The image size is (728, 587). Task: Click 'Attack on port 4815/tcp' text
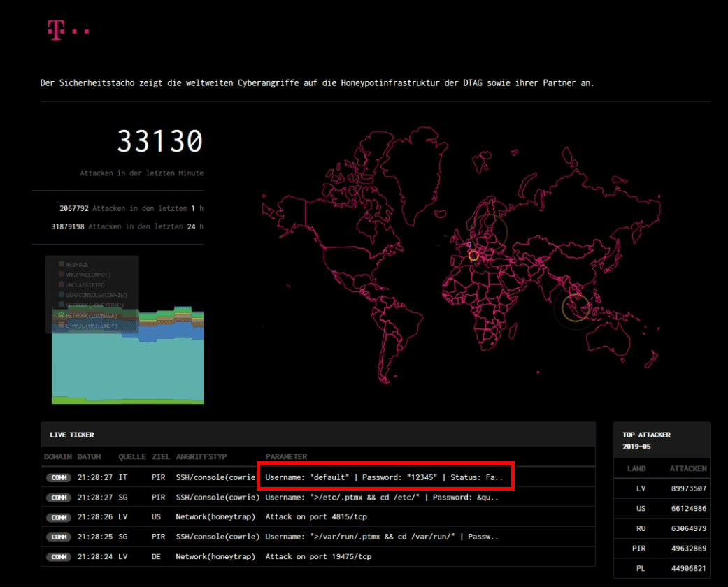click(316, 517)
